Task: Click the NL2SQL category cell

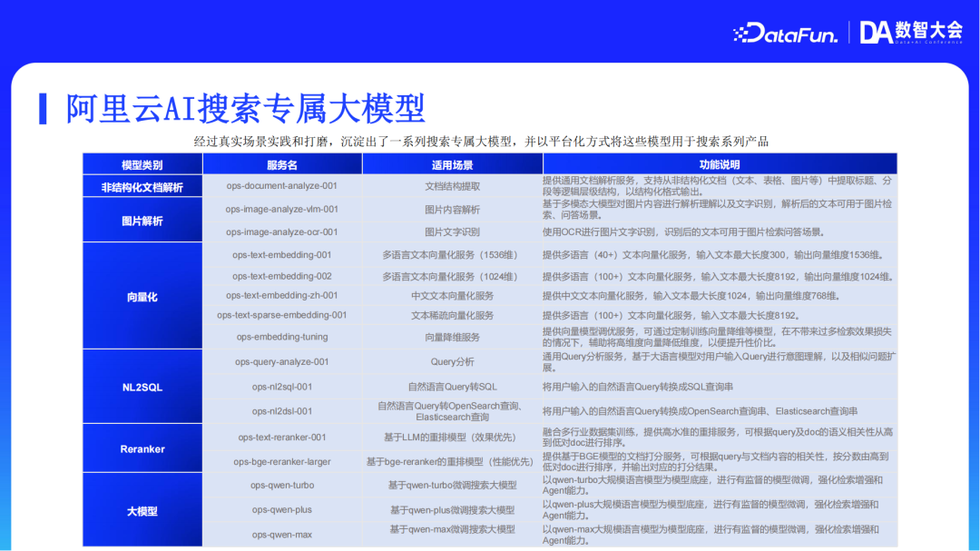Action: click(142, 388)
